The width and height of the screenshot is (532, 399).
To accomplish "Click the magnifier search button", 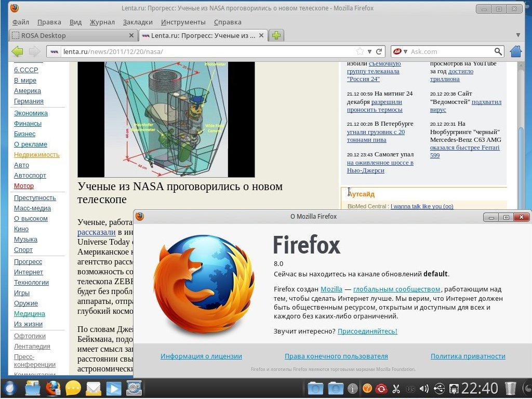I will pyautogui.click(x=498, y=51).
